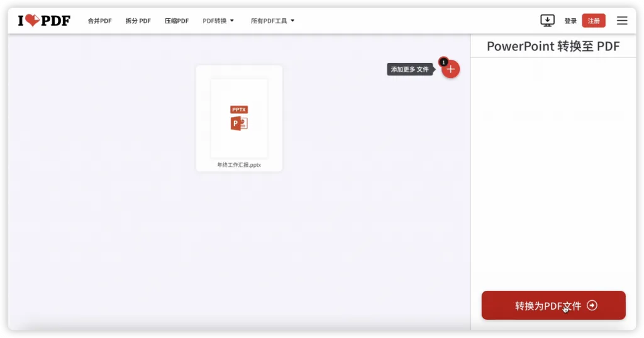Screen dimensions: 644x338
Task: Click the red plus add-files button
Action: pos(450,69)
